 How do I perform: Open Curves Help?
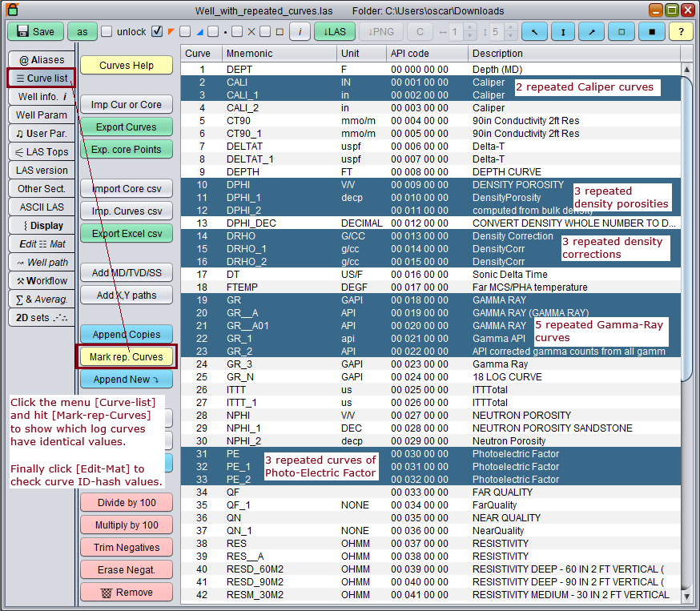[x=126, y=65]
